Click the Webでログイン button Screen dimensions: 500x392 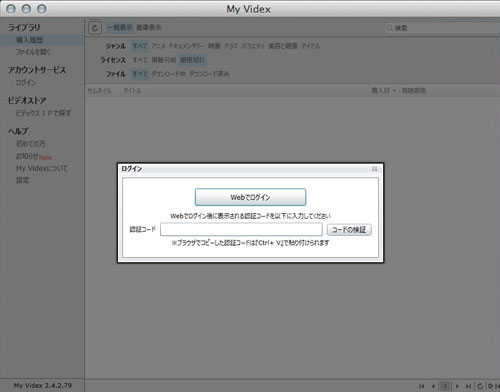(250, 197)
